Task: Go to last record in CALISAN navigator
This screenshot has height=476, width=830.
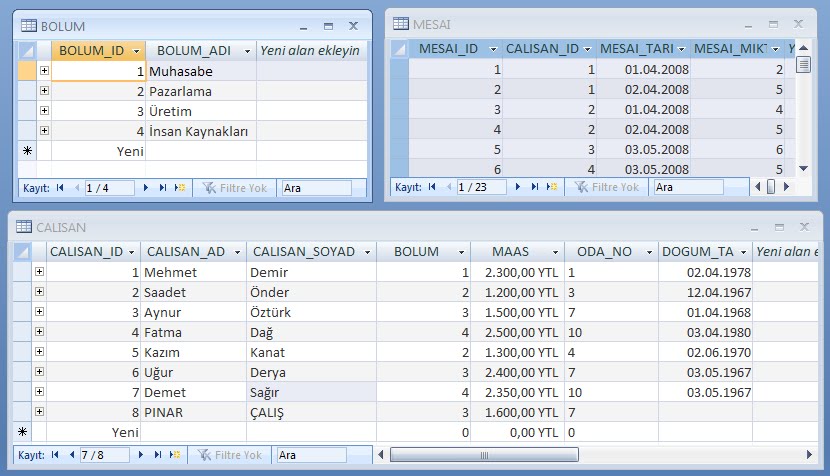Action: [158, 454]
